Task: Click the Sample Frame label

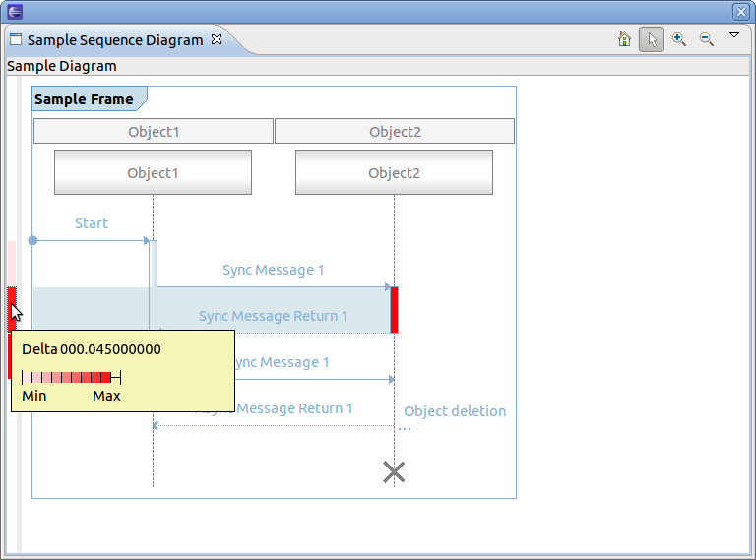Action: tap(84, 99)
